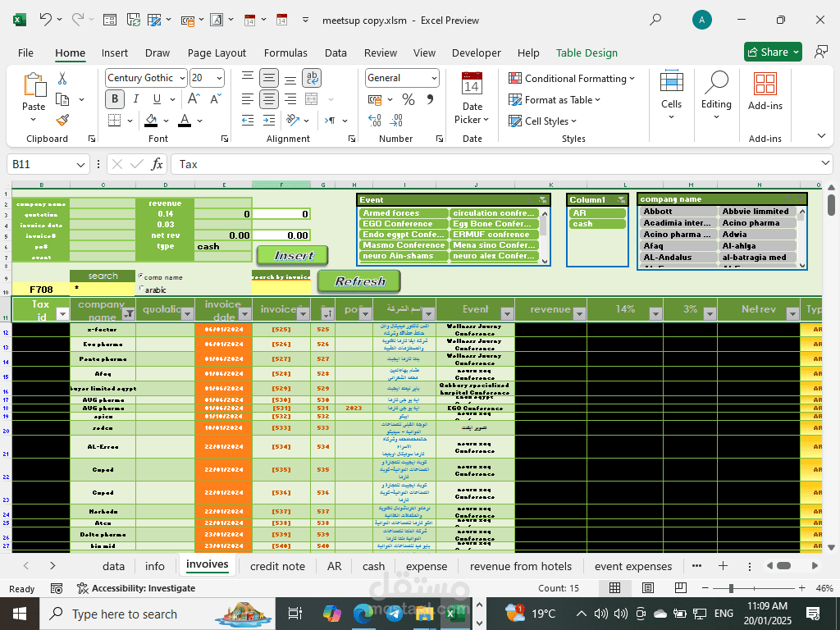Toggle Bold formatting in Font group
Viewport: 840px width, 630px height.
(x=115, y=99)
